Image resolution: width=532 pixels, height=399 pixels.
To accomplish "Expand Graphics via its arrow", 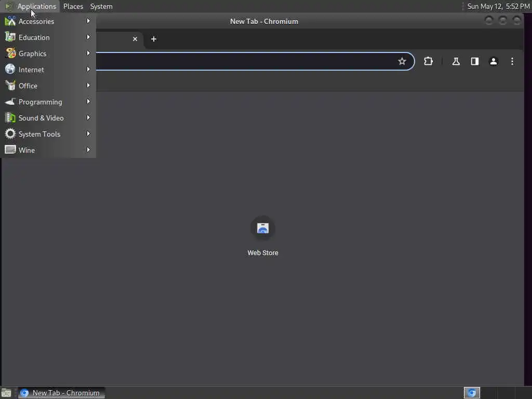I will pos(88,54).
